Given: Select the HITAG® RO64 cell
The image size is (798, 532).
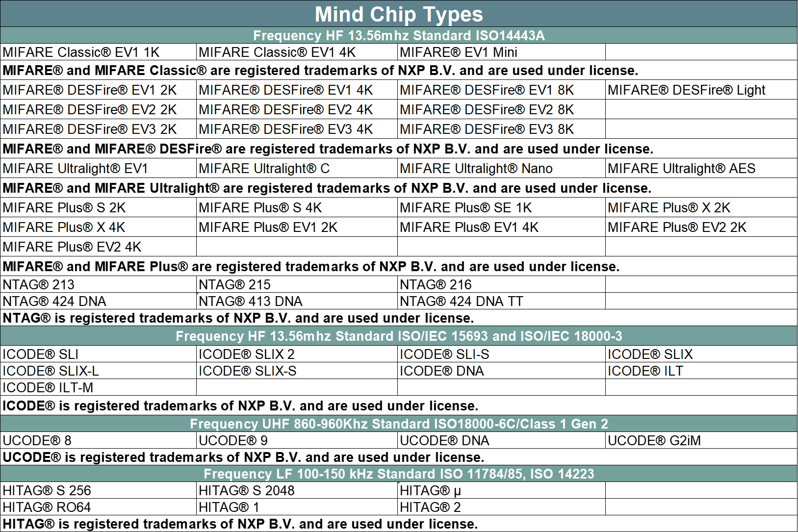Looking at the screenshot, I should [x=98, y=507].
